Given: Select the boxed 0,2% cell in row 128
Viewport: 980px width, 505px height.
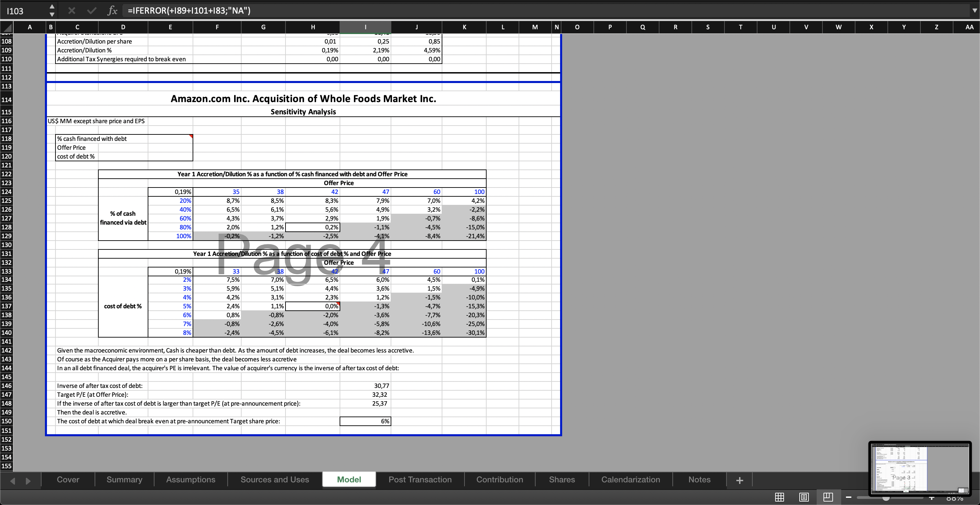Looking at the screenshot, I should (x=312, y=227).
